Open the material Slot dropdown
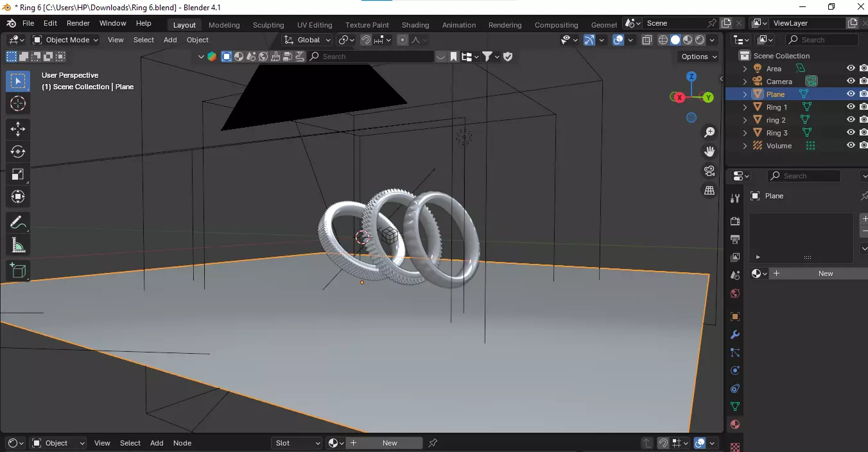This screenshot has width=868, height=452. point(297,443)
